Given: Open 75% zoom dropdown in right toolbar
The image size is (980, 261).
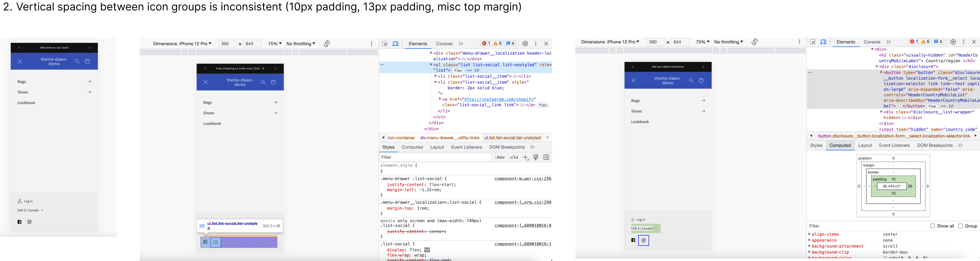Looking at the screenshot, I should click(702, 42).
